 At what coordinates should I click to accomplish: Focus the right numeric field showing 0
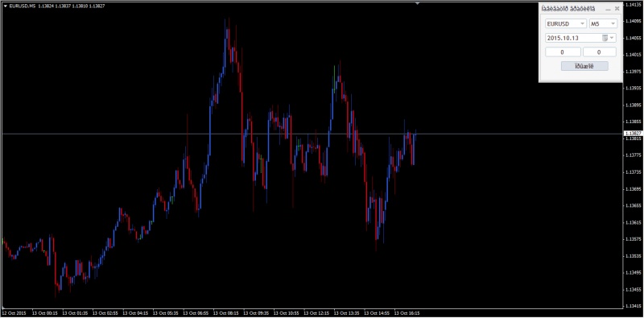pos(599,52)
